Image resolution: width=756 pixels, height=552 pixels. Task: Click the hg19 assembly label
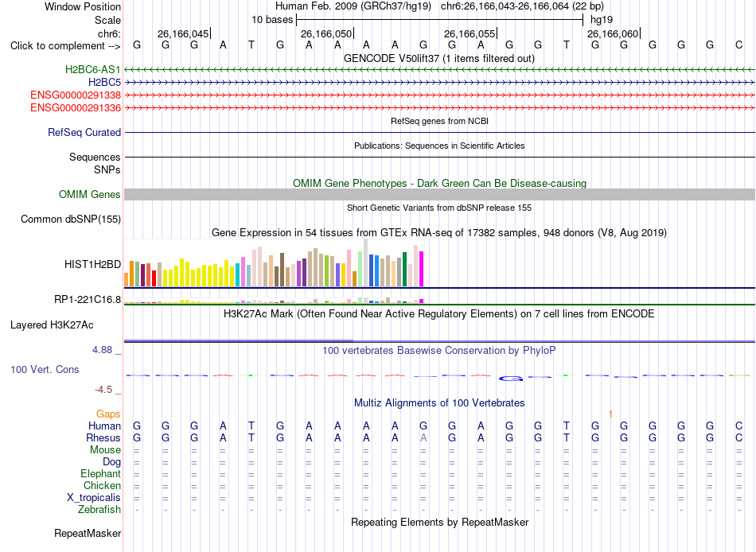(x=602, y=20)
